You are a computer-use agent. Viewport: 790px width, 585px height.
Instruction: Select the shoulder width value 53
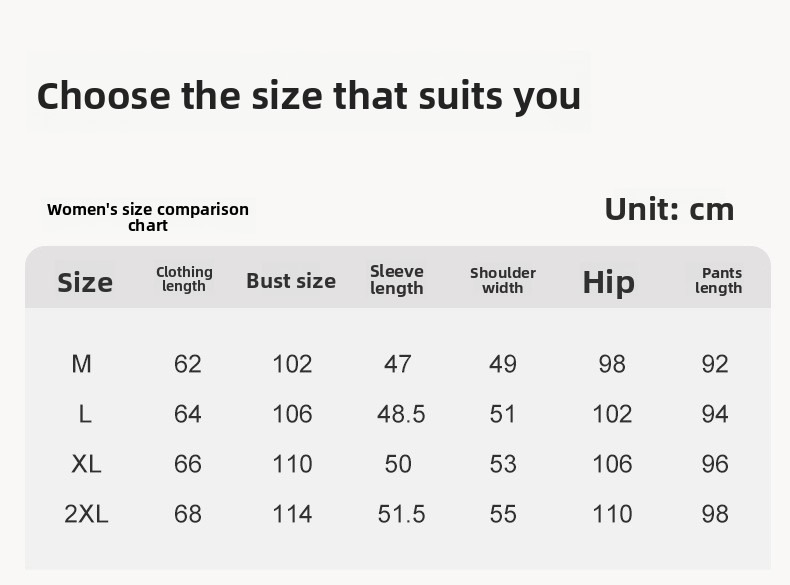tap(503, 464)
